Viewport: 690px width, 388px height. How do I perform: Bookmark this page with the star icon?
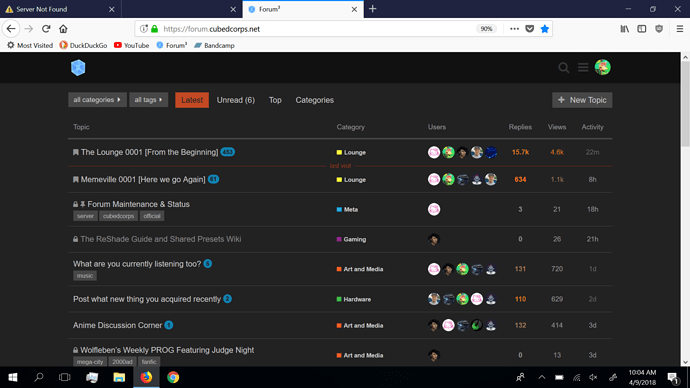point(545,29)
